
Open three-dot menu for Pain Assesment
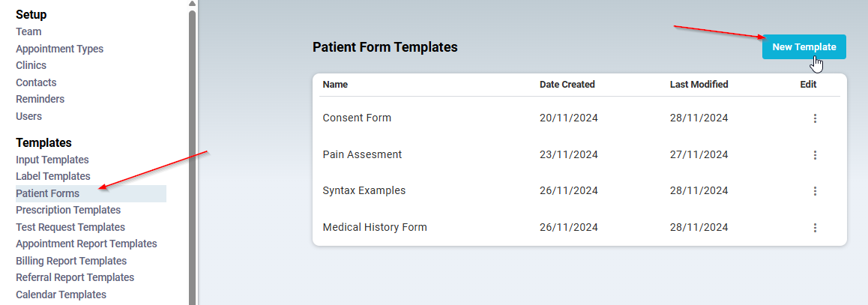coord(815,155)
